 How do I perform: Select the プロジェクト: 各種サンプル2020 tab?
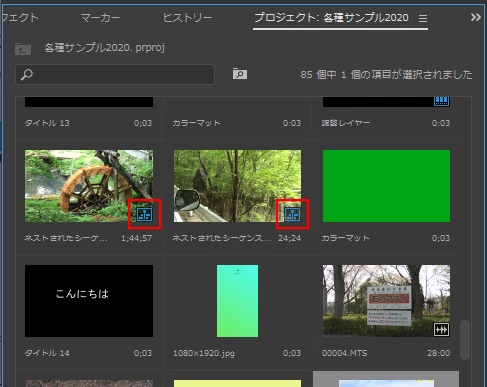coord(331,17)
